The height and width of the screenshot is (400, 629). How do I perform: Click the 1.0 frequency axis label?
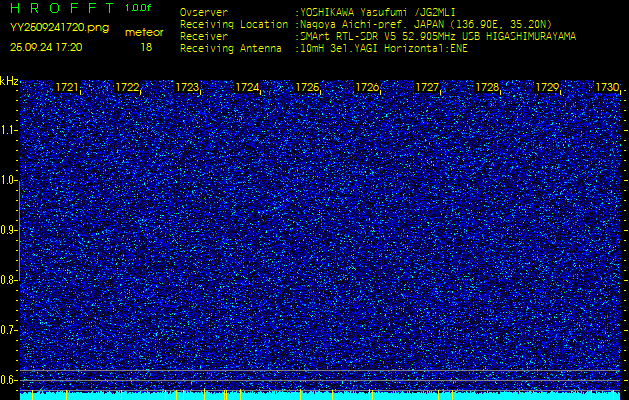8,181
